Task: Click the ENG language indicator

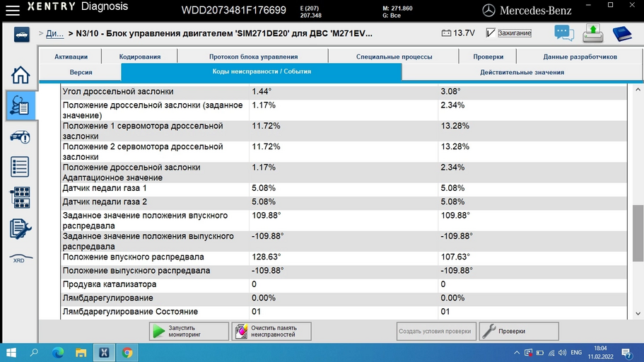Action: click(576, 353)
